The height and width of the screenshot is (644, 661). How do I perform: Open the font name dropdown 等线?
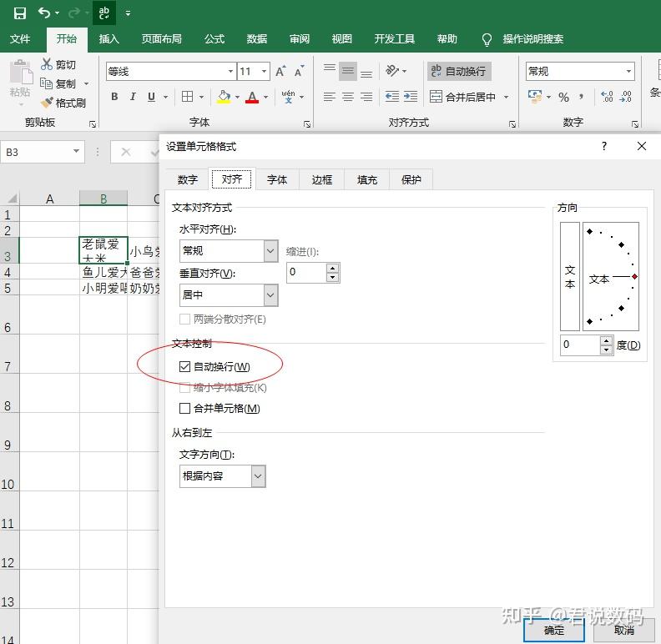tap(230, 71)
